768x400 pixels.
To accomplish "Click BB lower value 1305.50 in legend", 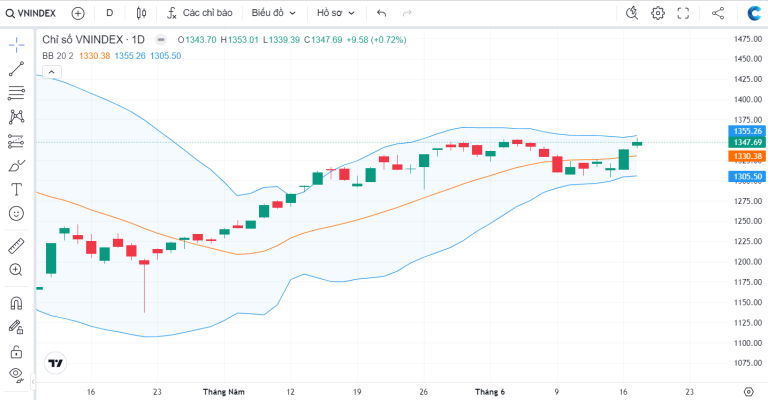I will pyautogui.click(x=166, y=56).
